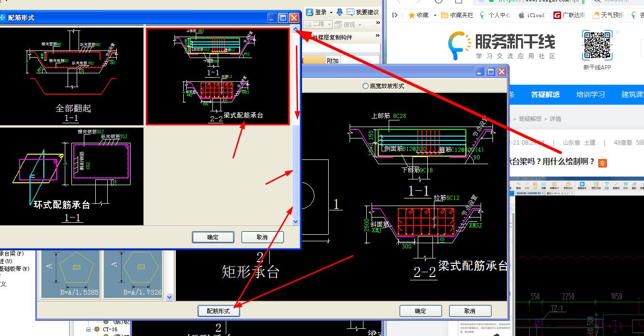644x336 pixels.
Task: Open the 收藏夹栏 bookmark folder
Action: click(x=457, y=15)
